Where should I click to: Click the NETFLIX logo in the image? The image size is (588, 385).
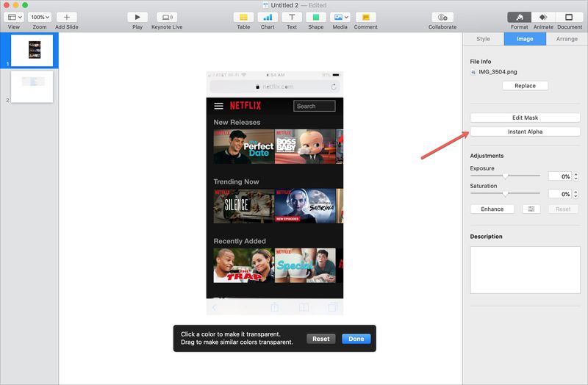click(245, 105)
